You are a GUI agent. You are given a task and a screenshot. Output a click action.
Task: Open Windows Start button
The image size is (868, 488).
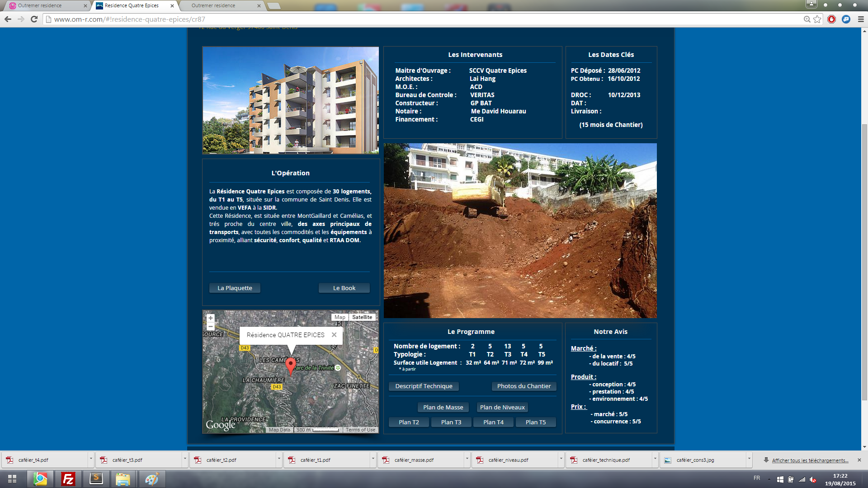point(12,479)
